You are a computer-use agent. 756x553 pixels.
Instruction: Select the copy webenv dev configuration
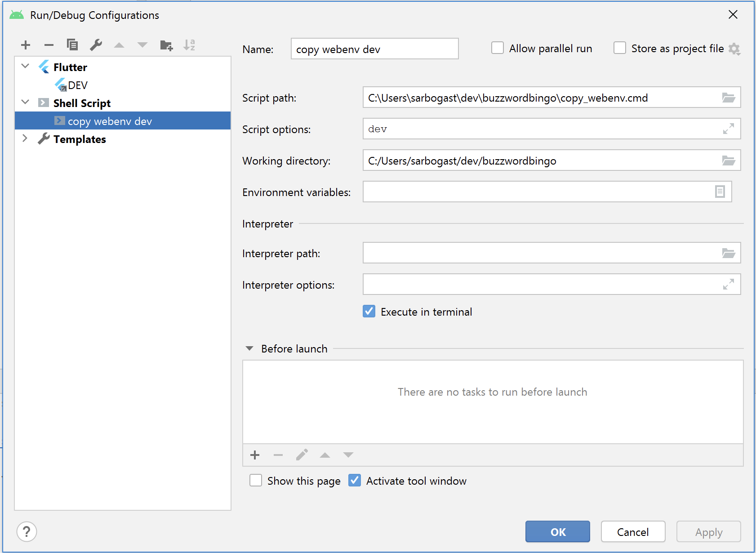coord(123,121)
